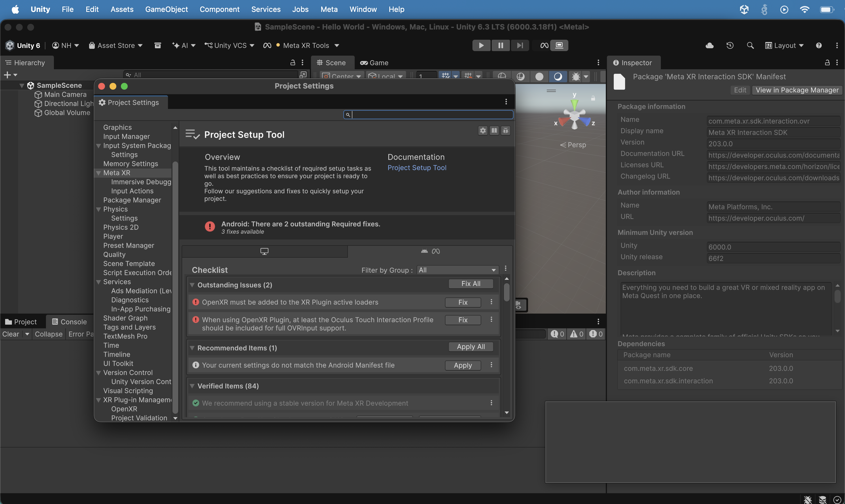Open options for the Oculus Touch Interaction Profile issue

coord(491,319)
